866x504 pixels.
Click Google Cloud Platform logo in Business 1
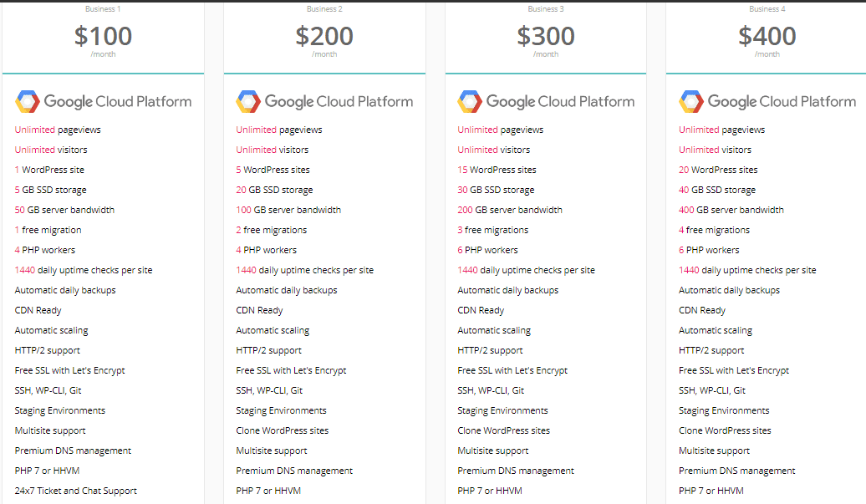(x=104, y=102)
